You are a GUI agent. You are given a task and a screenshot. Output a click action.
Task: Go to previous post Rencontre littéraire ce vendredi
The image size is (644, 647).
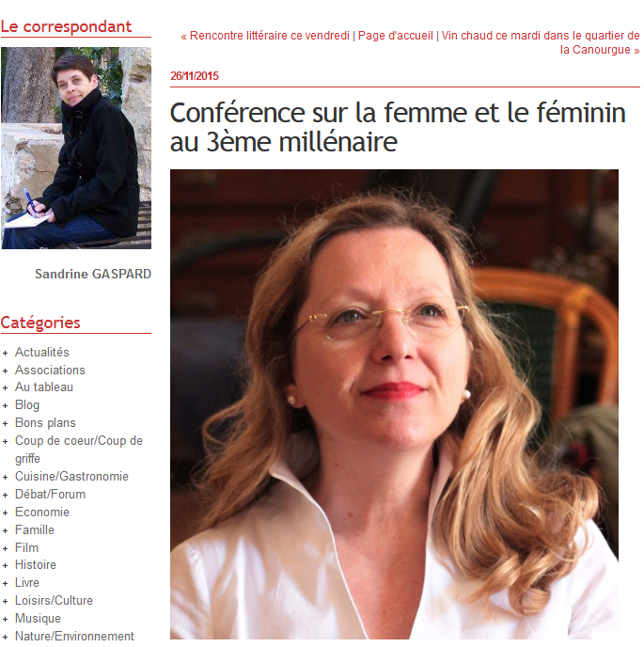point(265,36)
